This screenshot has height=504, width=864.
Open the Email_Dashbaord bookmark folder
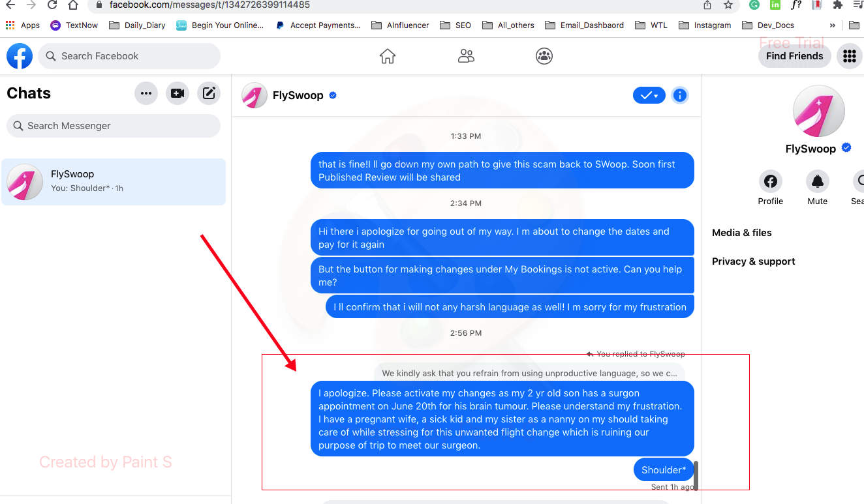coord(584,25)
